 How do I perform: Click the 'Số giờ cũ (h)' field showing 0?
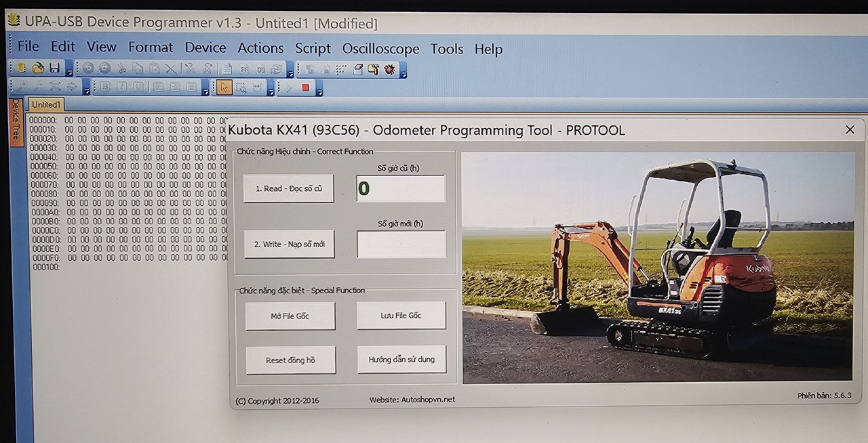[401, 188]
